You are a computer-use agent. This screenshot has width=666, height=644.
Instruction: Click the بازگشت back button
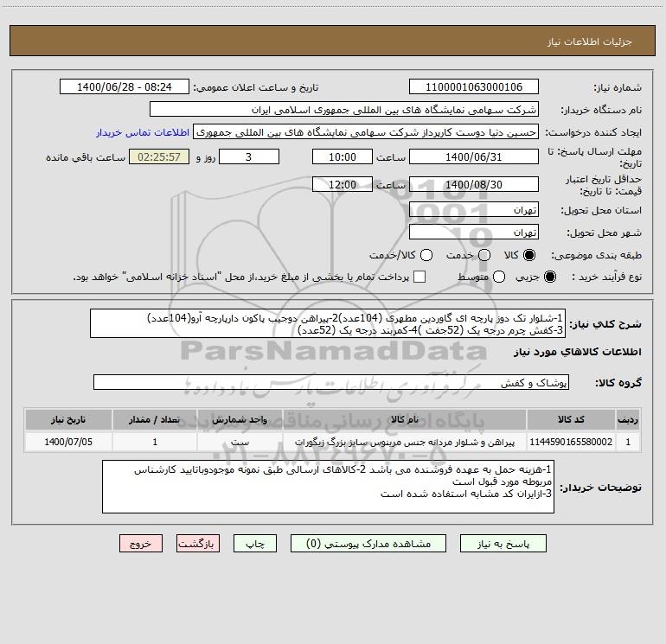click(x=198, y=544)
